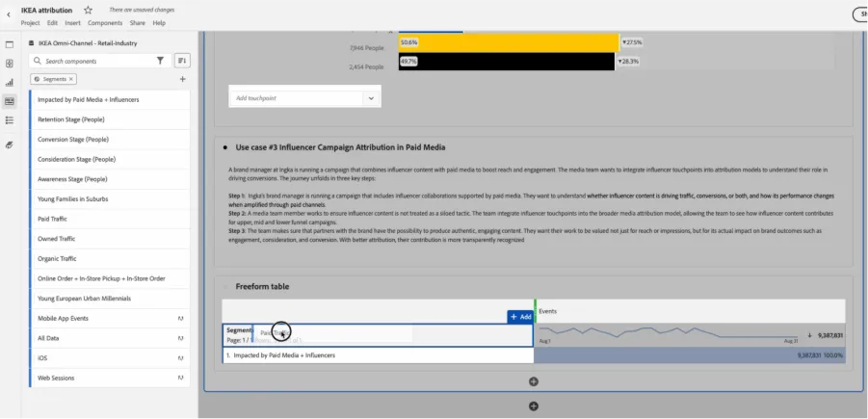Open the sort order button
868x419 pixels.
(x=182, y=61)
